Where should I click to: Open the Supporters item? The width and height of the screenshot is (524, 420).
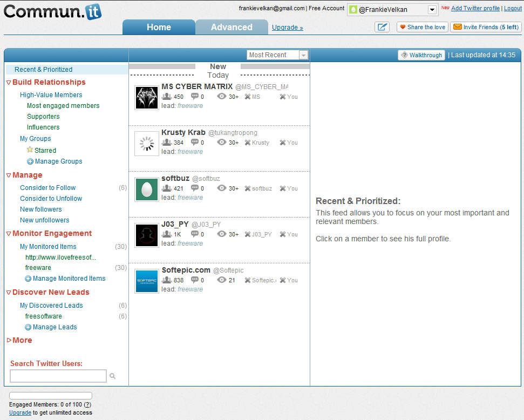[43, 117]
